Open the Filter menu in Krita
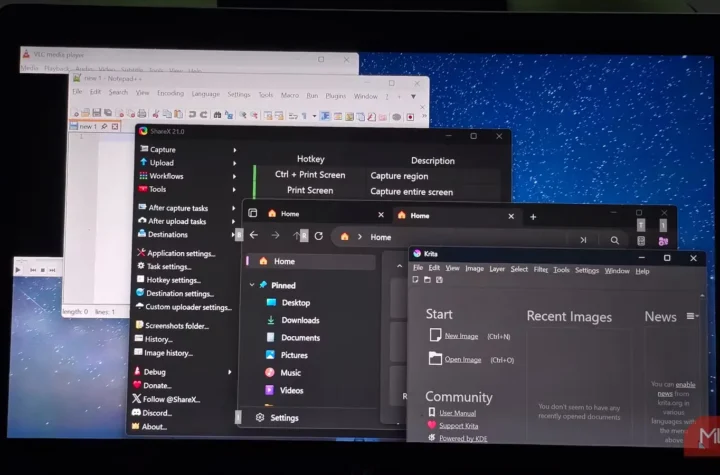Viewport: 720px width, 475px height. (540, 269)
